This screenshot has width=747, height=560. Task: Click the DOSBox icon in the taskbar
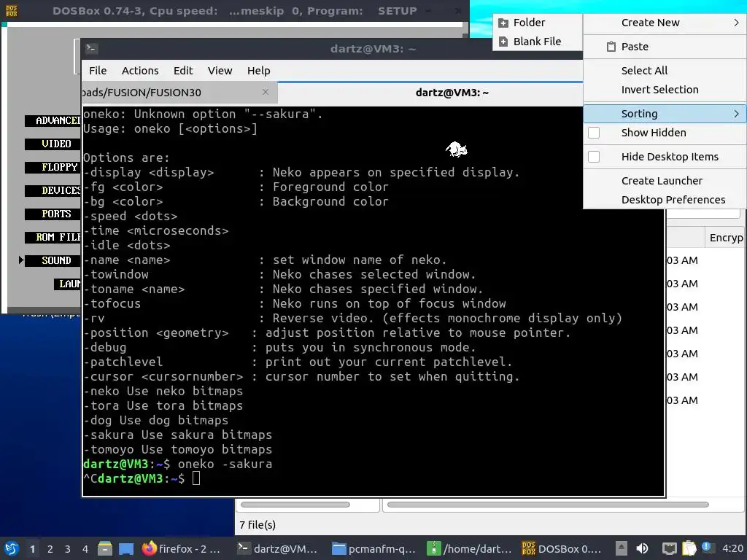pyautogui.click(x=528, y=548)
